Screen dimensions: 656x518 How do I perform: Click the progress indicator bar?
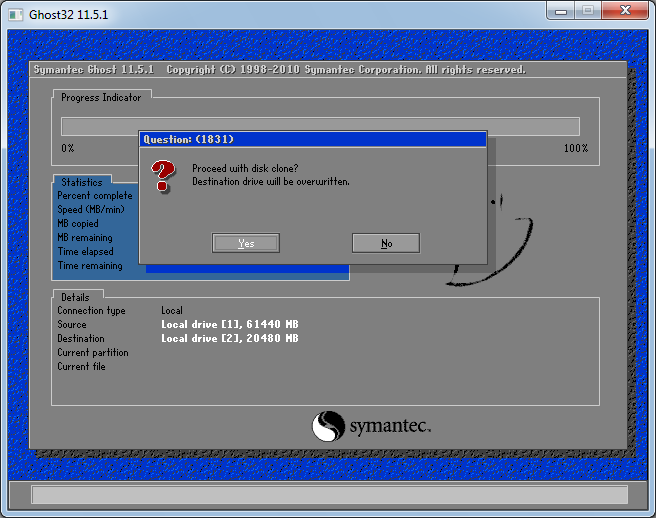(x=320, y=126)
